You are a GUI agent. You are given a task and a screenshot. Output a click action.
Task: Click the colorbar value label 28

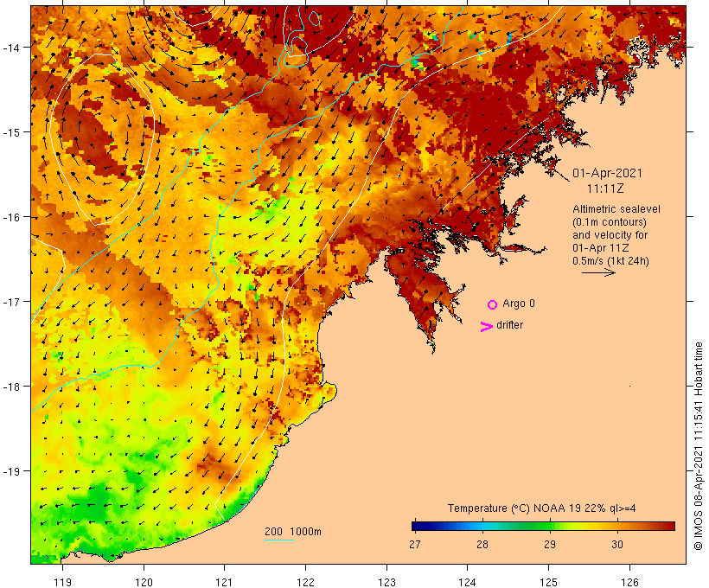click(x=482, y=545)
